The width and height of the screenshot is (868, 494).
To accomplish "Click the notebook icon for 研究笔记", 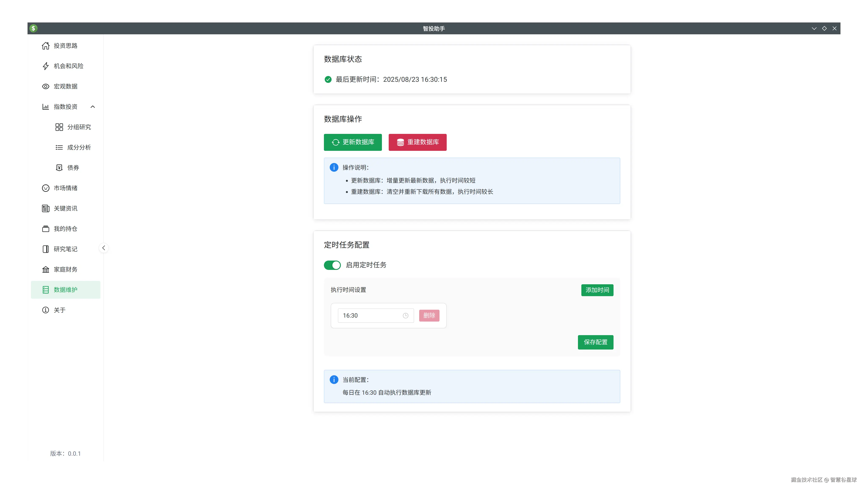I will pos(46,249).
